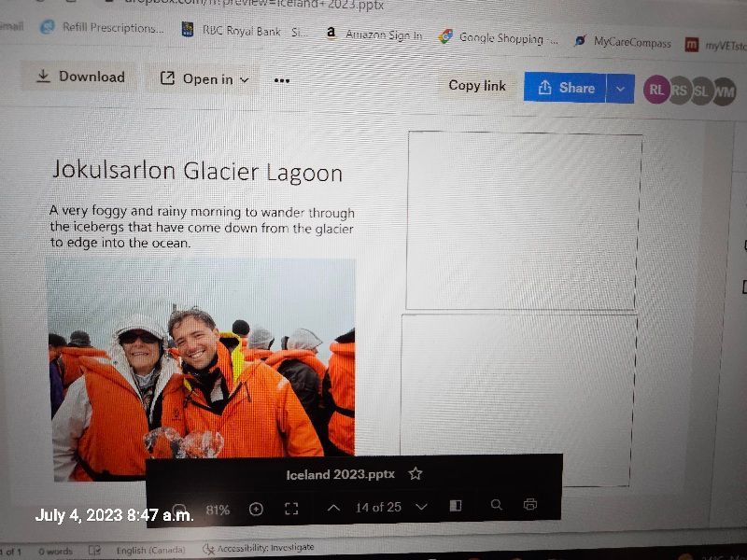Click the Copy link button

(x=477, y=86)
